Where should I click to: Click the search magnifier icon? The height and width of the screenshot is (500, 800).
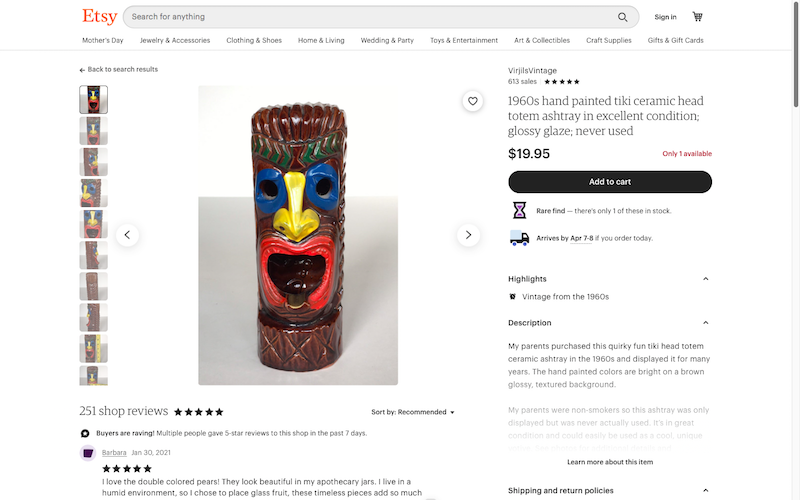click(x=623, y=17)
